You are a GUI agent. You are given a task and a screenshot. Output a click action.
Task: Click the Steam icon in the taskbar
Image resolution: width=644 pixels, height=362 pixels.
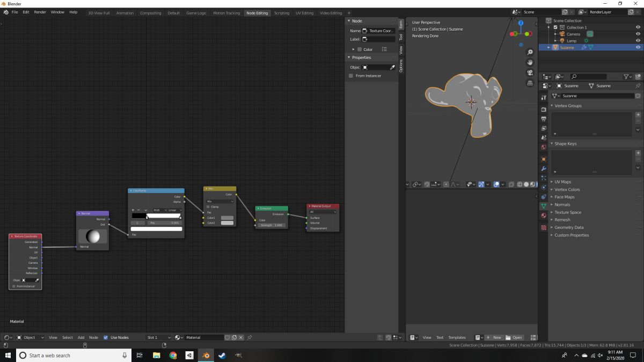tap(222, 355)
